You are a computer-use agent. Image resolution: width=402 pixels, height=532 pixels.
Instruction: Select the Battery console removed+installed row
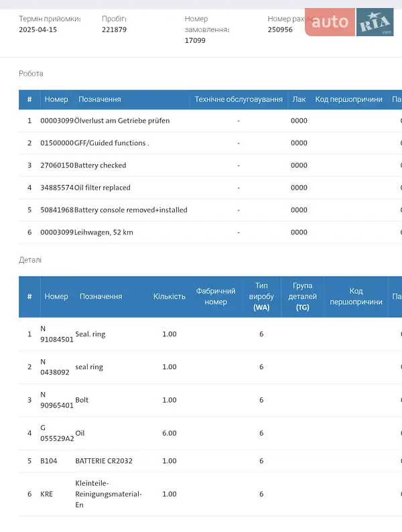[x=131, y=210]
